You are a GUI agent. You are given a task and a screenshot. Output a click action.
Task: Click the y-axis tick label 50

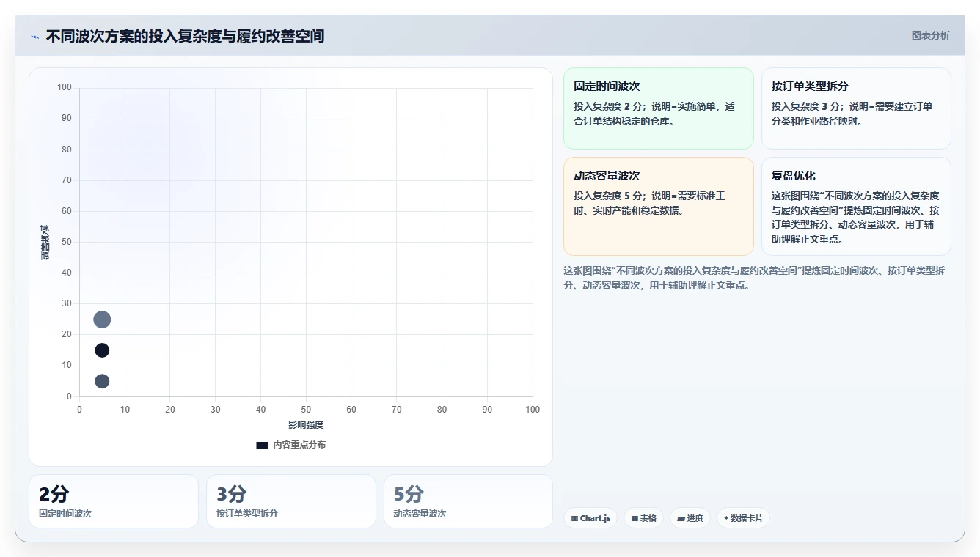(x=67, y=242)
